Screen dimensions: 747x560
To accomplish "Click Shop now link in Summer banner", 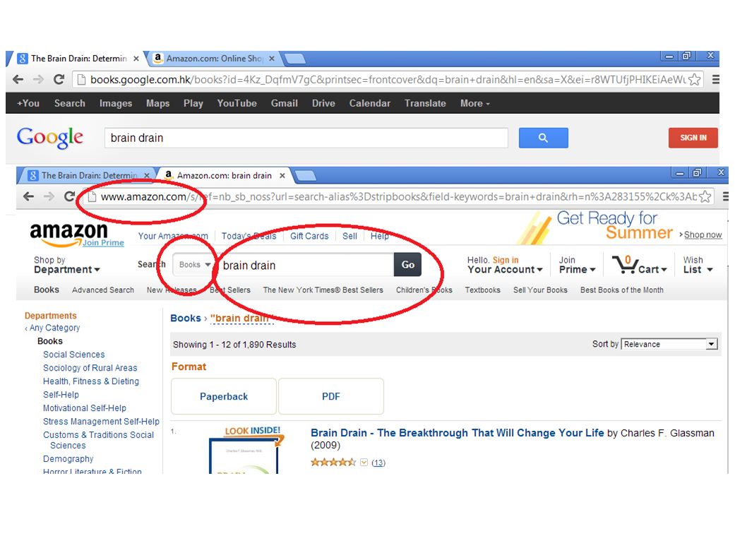I will point(703,234).
